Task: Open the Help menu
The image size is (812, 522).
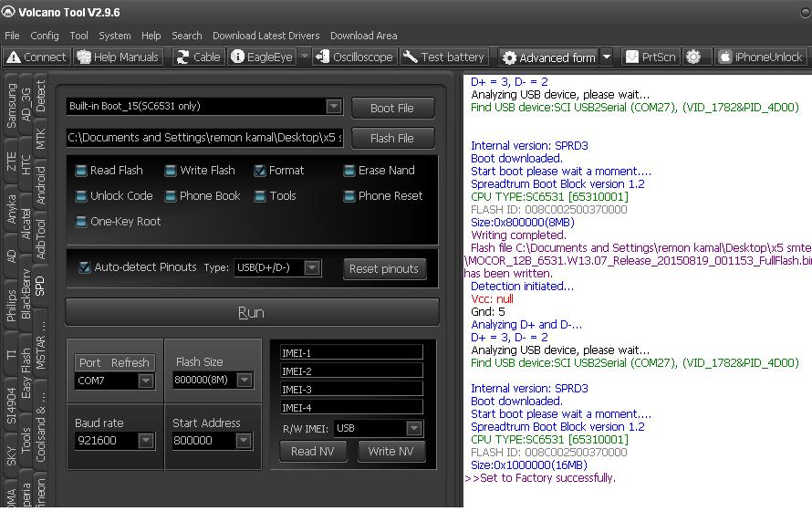Action: pyautogui.click(x=151, y=36)
